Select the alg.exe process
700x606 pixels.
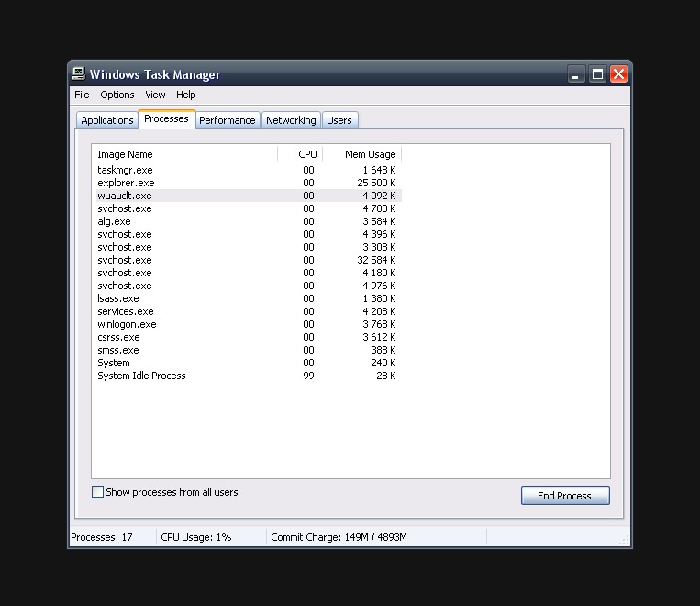(x=249, y=221)
